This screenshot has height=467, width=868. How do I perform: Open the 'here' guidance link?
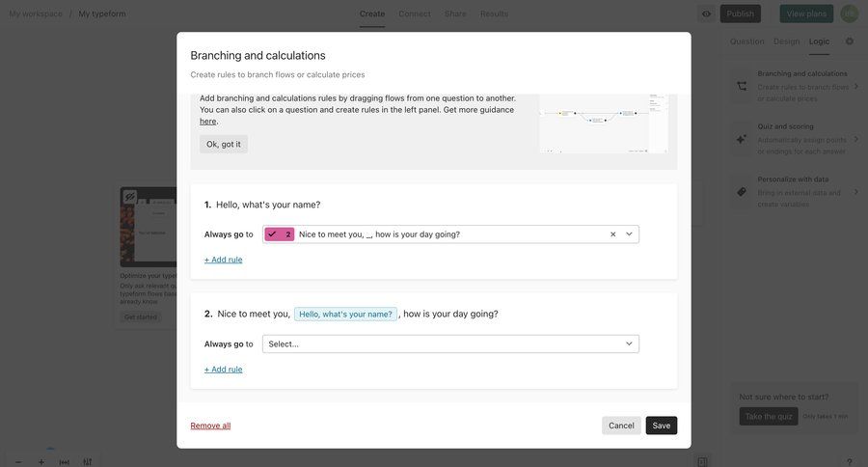pos(208,122)
